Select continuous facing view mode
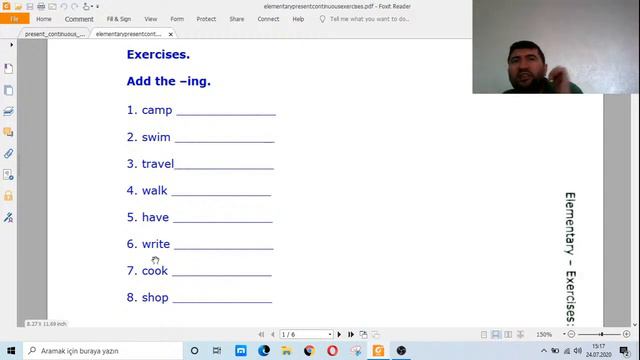This screenshot has height=360, width=640. (520, 334)
